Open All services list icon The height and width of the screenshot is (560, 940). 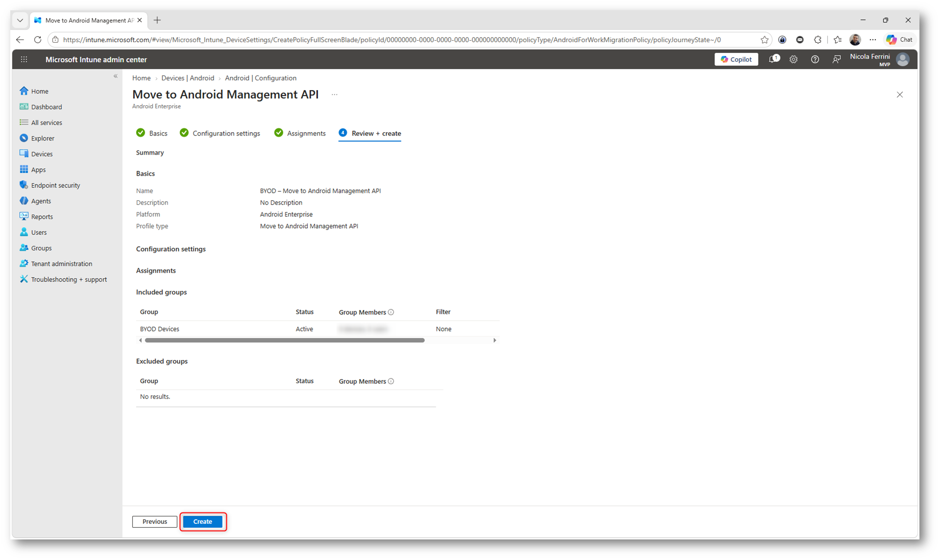(24, 122)
